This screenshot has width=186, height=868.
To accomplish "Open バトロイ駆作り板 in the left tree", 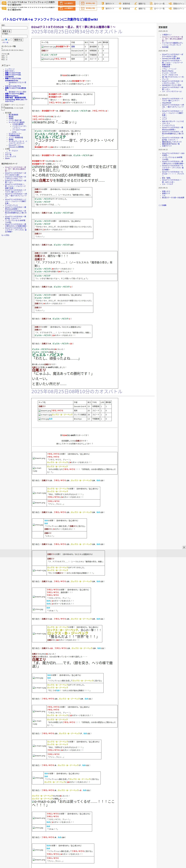I will (x=15, y=120).
